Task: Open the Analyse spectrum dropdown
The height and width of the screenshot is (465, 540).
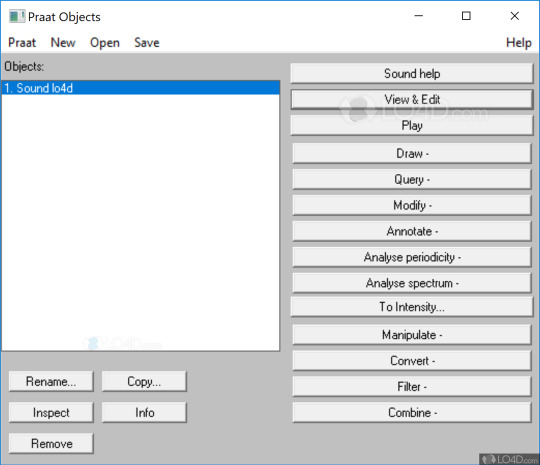Action: tap(412, 283)
